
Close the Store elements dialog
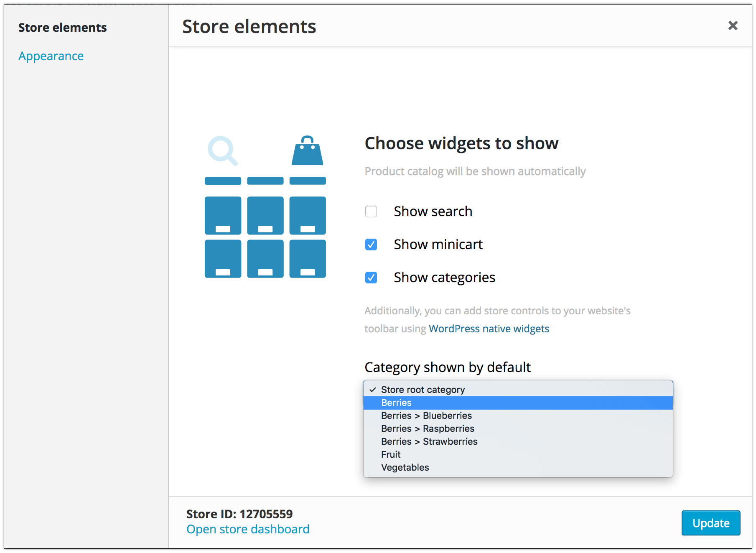tap(733, 25)
